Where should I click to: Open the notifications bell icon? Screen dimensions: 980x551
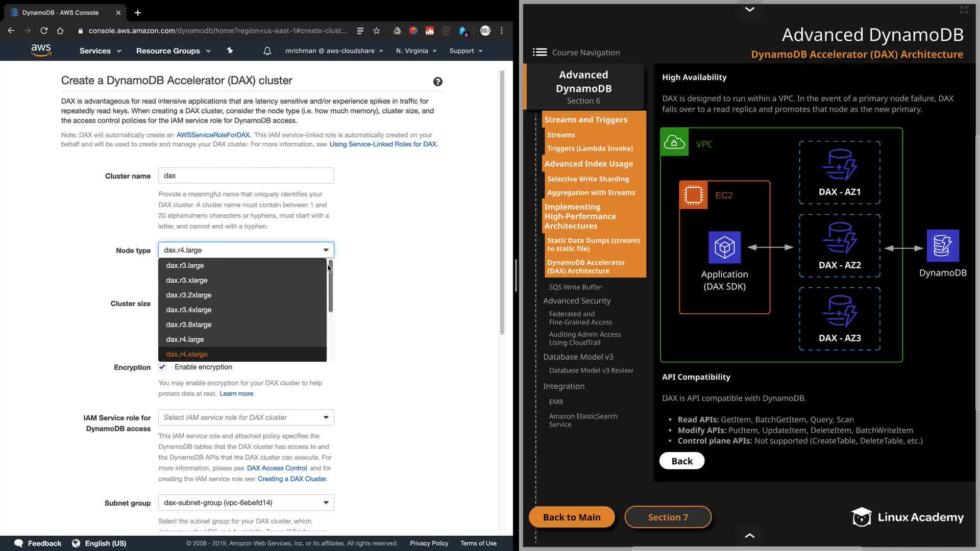tap(267, 51)
